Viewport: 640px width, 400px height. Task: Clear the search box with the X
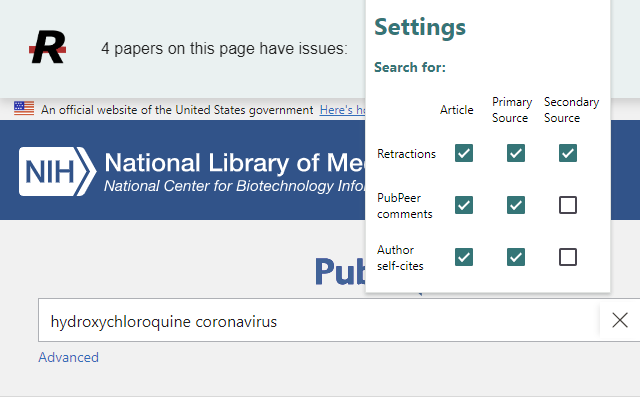tap(620, 321)
